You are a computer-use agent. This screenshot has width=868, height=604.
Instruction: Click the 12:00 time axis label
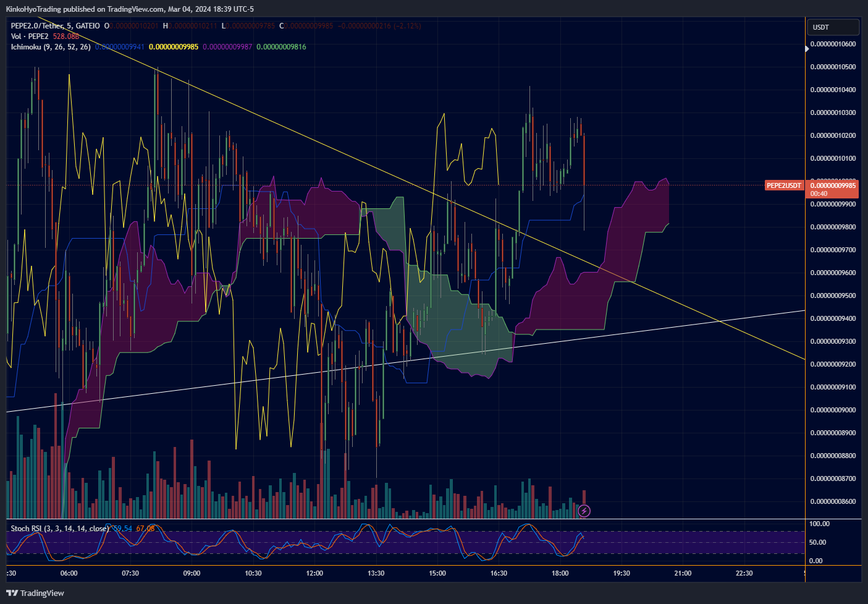(x=314, y=573)
